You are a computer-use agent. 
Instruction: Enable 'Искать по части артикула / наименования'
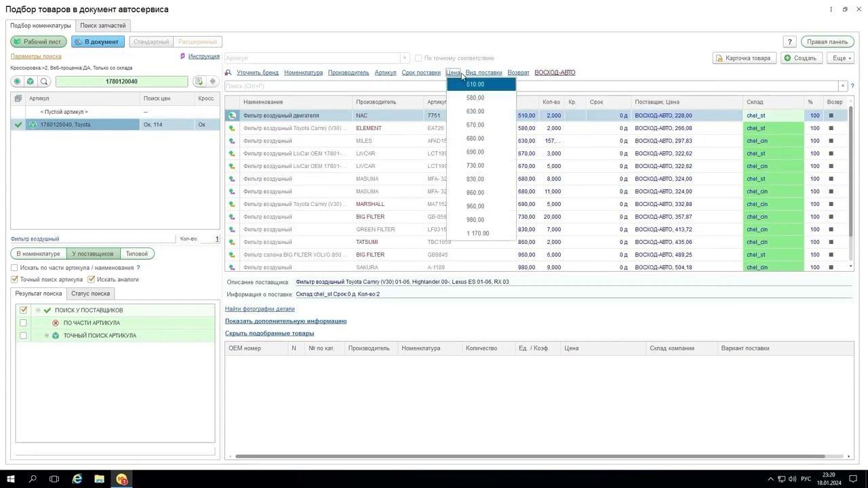click(x=14, y=268)
